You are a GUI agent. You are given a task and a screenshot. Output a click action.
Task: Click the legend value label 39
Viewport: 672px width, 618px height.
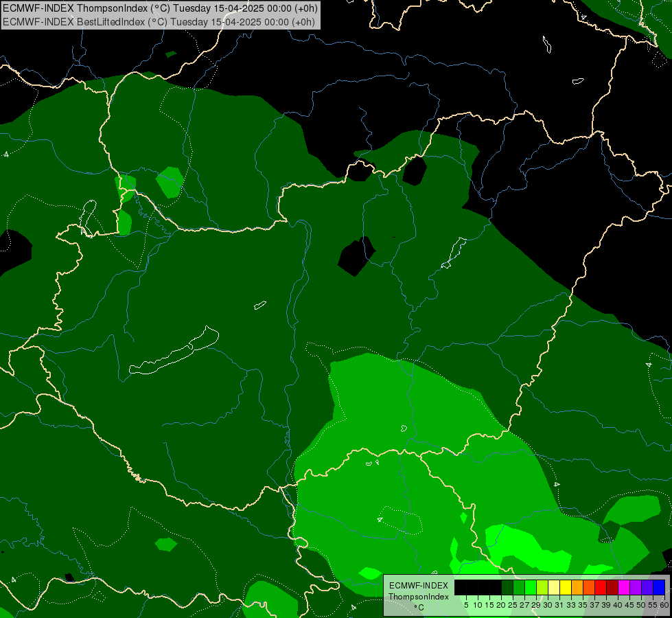606,605
